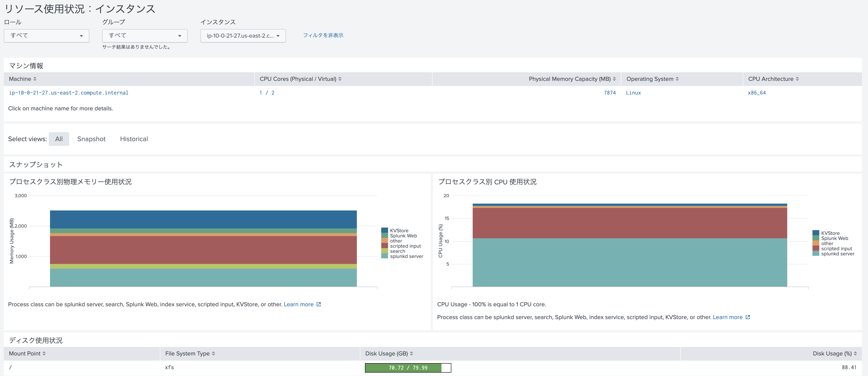
Task: Switch to Historical view
Action: (x=134, y=139)
